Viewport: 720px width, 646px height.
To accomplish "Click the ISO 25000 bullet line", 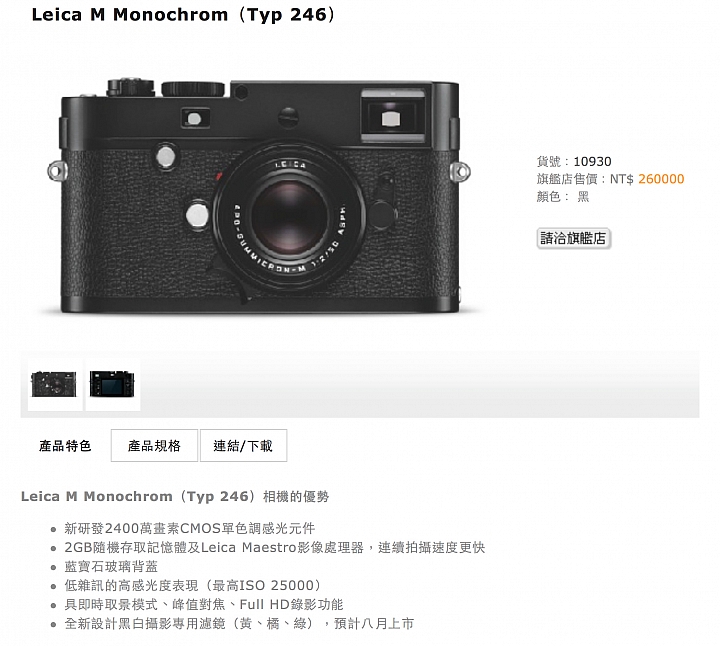I will (193, 586).
